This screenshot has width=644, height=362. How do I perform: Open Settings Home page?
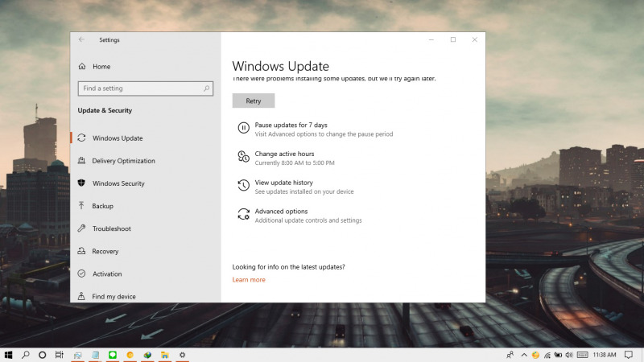(x=101, y=67)
